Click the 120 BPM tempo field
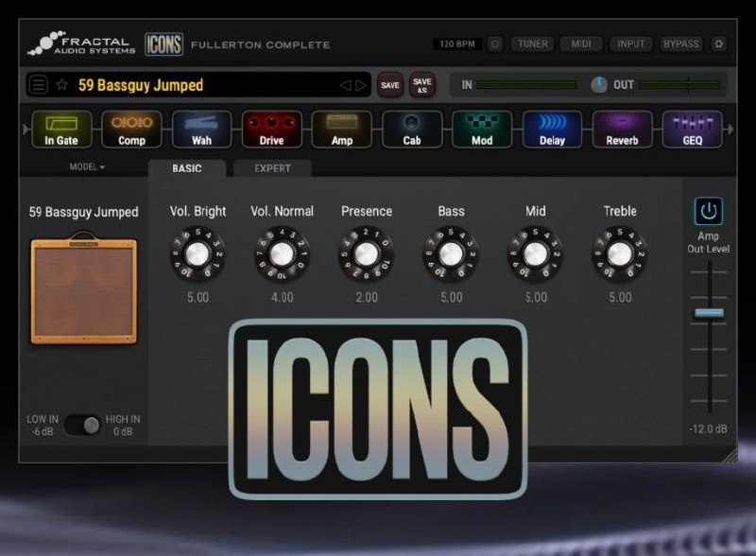 pyautogui.click(x=457, y=43)
